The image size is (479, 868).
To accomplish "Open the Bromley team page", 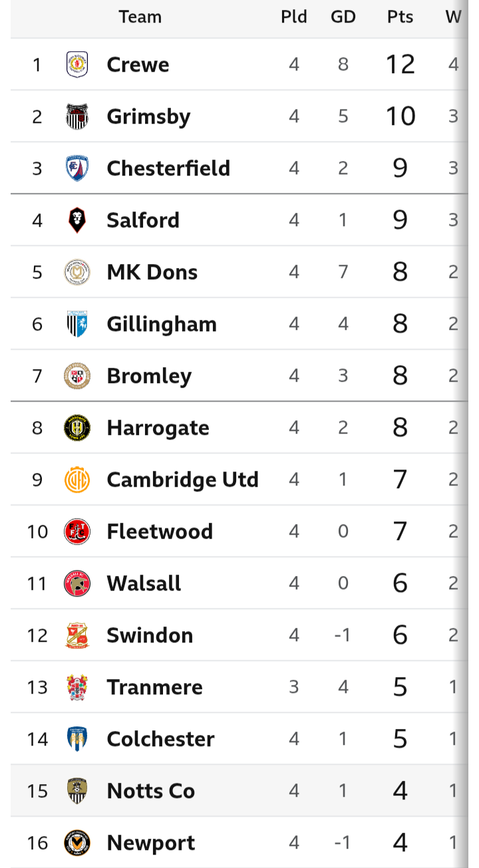I will (149, 376).
